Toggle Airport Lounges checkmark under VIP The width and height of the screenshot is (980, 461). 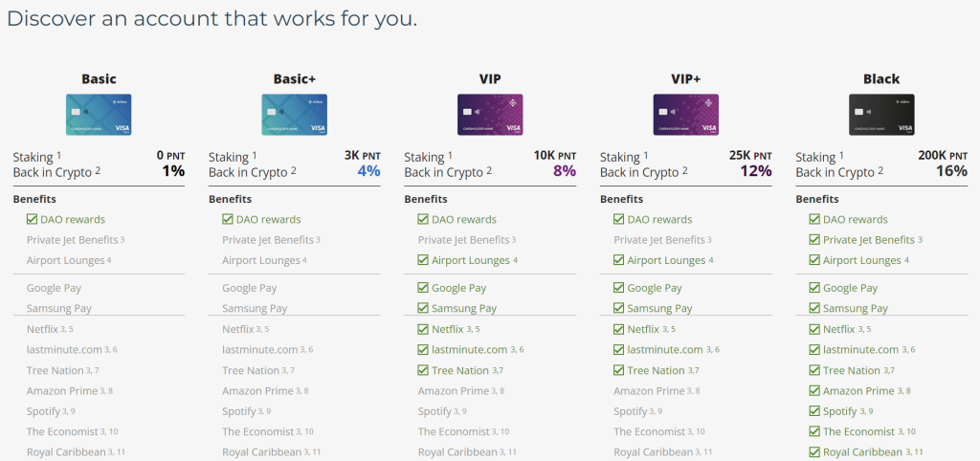click(424, 260)
